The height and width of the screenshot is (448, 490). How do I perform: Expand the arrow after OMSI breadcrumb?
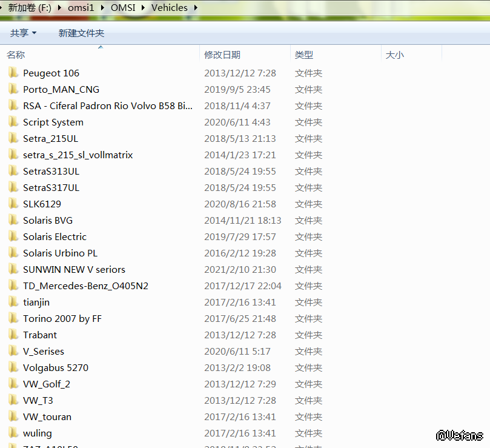tap(143, 7)
